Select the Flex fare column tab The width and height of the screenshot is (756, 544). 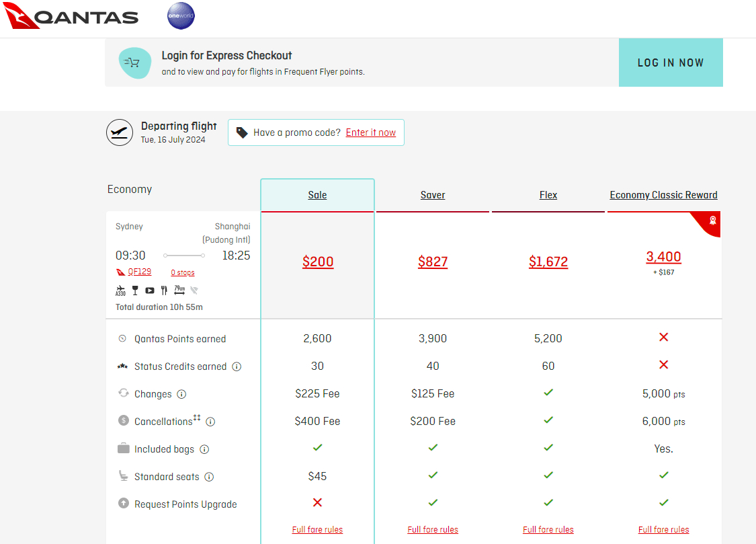click(x=548, y=195)
